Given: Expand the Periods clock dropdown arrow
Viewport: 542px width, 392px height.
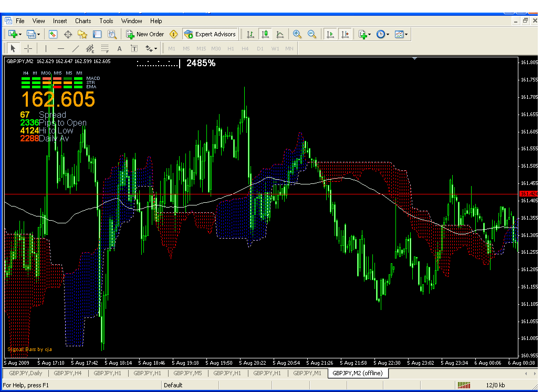Looking at the screenshot, I should pyautogui.click(x=388, y=34).
